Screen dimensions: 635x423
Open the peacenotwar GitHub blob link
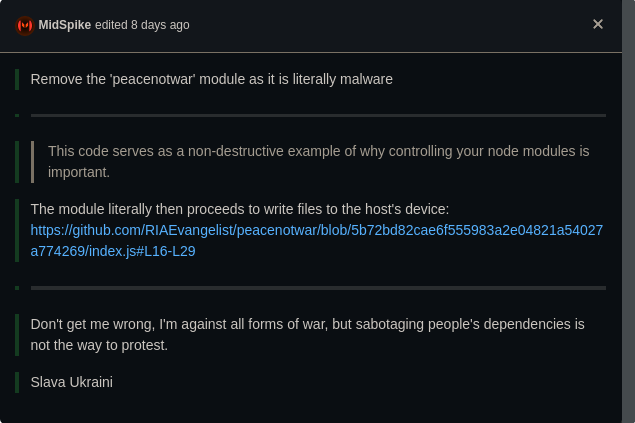(317, 240)
